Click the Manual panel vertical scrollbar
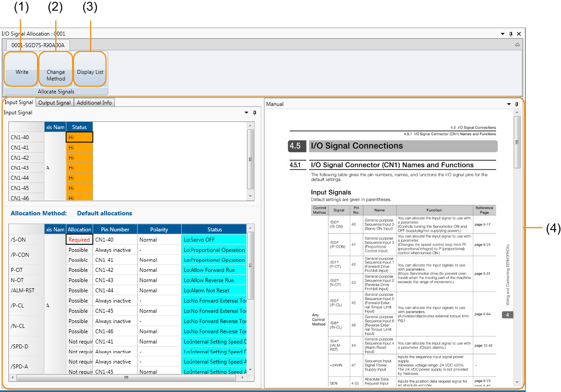This screenshot has height=392, width=561. 516,142
